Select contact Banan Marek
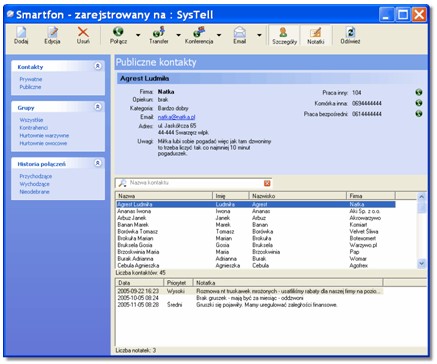The height and width of the screenshot is (364, 437). coord(256,225)
